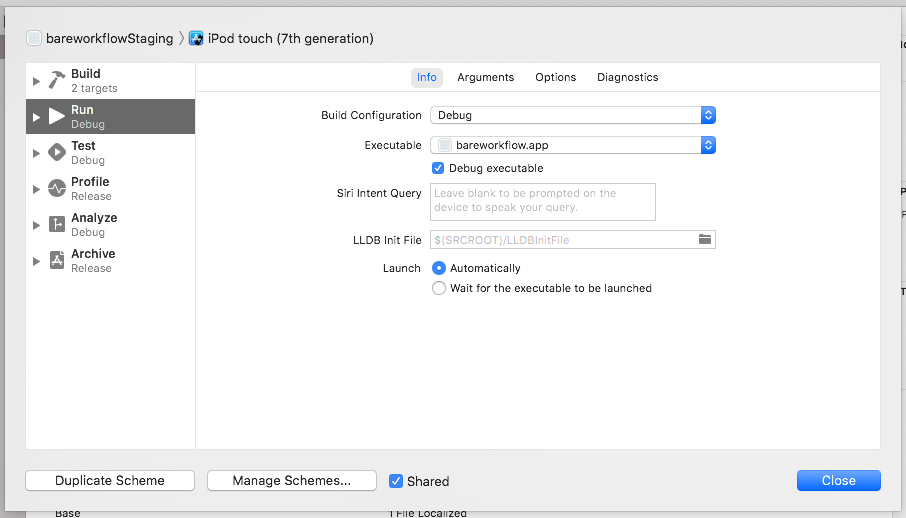Expand the Run disclosure triangle
Screen dimensions: 906x518
(36, 117)
